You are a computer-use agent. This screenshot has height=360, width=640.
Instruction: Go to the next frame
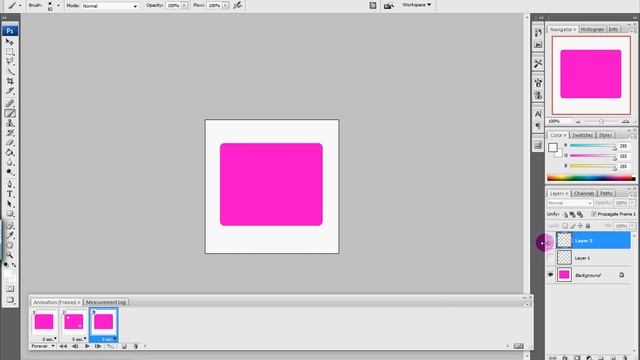pyautogui.click(x=98, y=346)
